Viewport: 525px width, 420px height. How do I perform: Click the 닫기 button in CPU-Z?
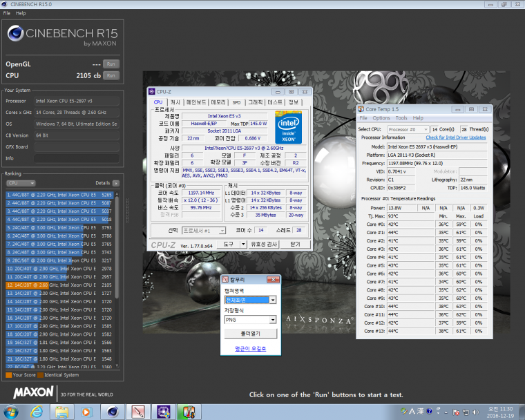pos(295,244)
